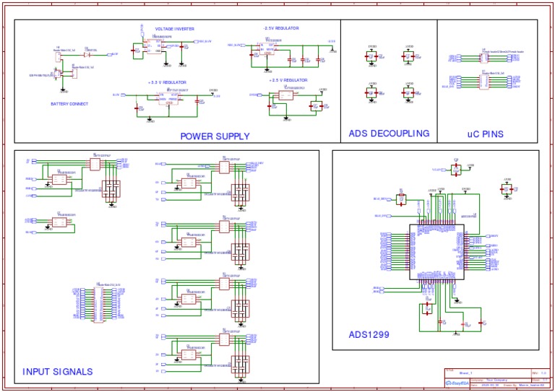
Task: Select the BATTERY CONNECT label
Action: [69, 104]
